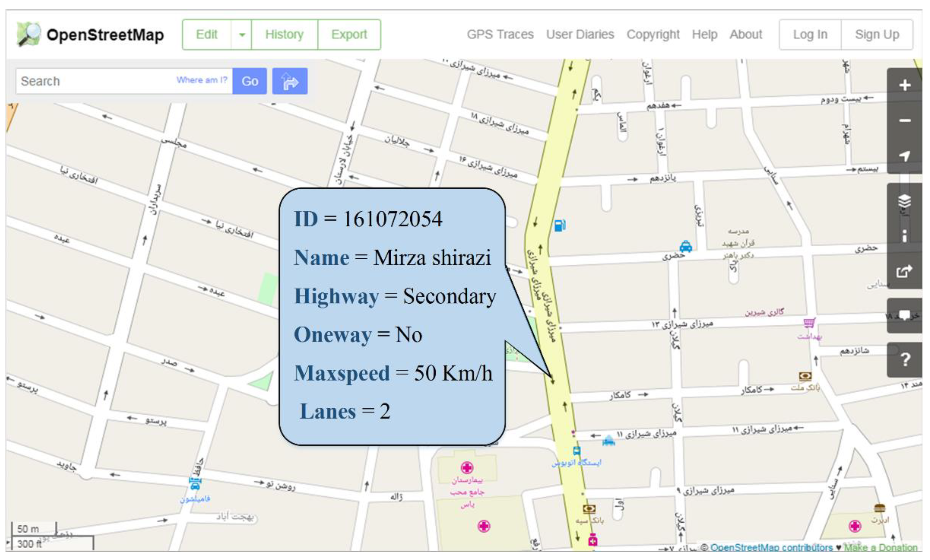This screenshot has height=560, width=930.
Task: Click the fuel station icon on map
Action: pos(559,226)
